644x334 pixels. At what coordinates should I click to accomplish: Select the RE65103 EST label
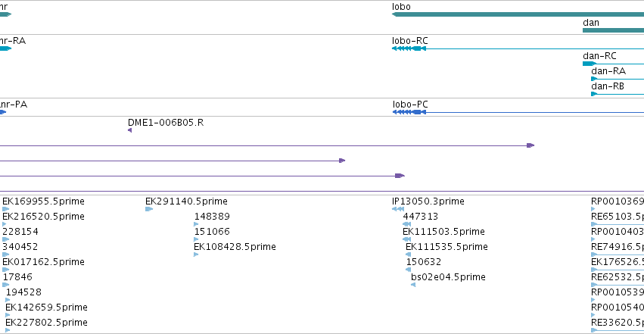[x=618, y=217]
